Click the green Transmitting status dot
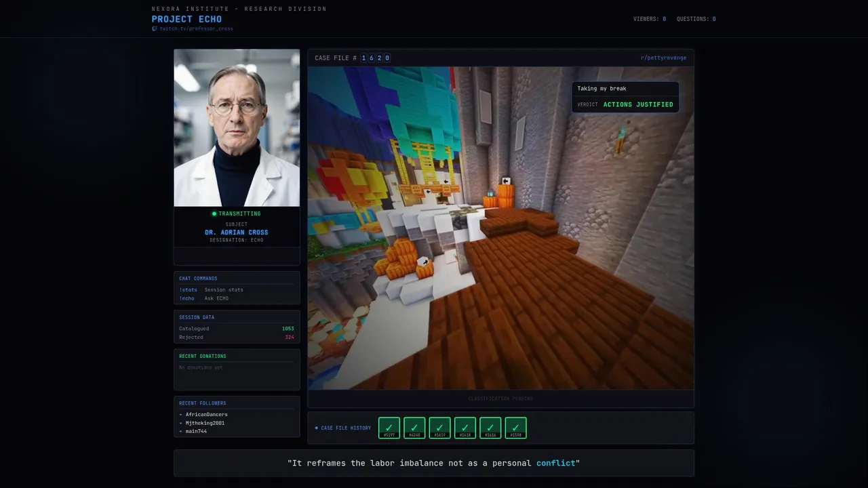 pyautogui.click(x=214, y=213)
